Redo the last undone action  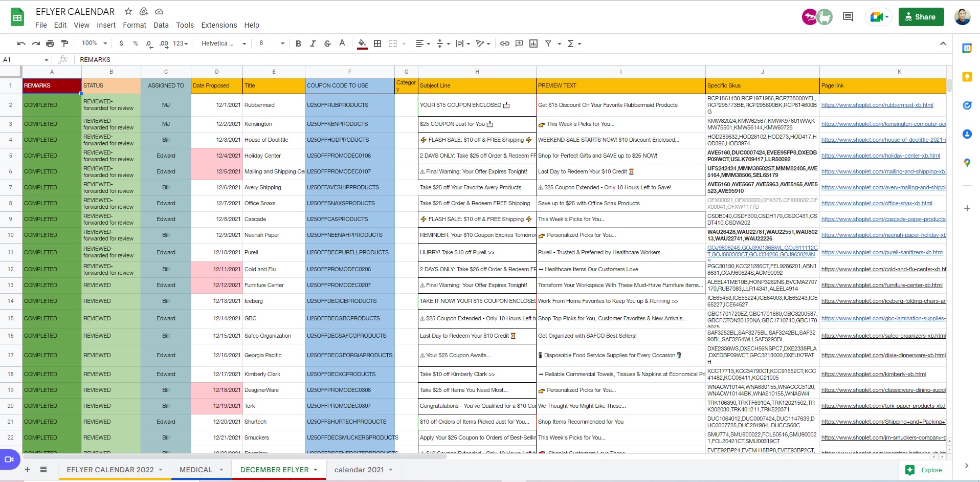pos(36,43)
